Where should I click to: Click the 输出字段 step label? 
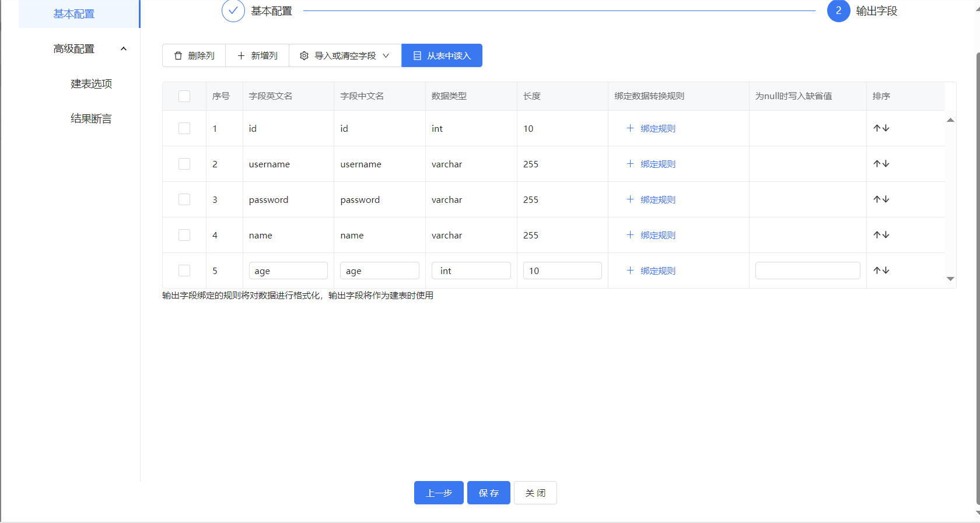tap(877, 11)
